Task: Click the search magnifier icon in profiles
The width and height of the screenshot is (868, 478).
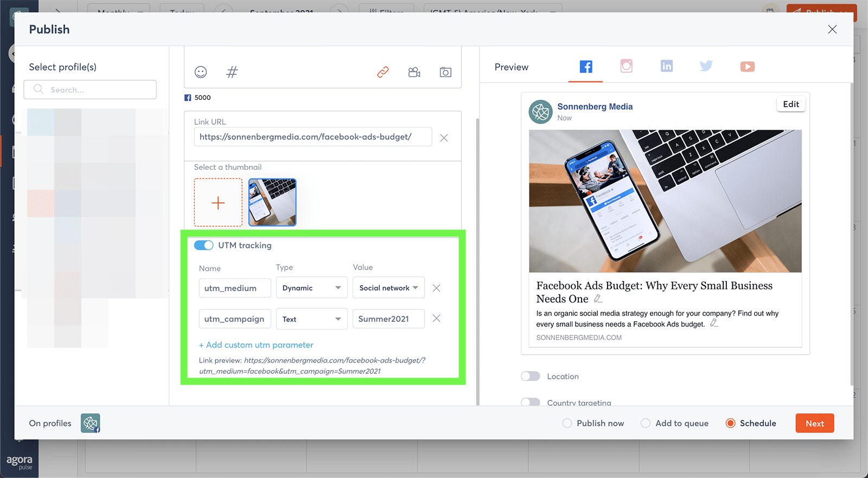Action: pos(39,89)
